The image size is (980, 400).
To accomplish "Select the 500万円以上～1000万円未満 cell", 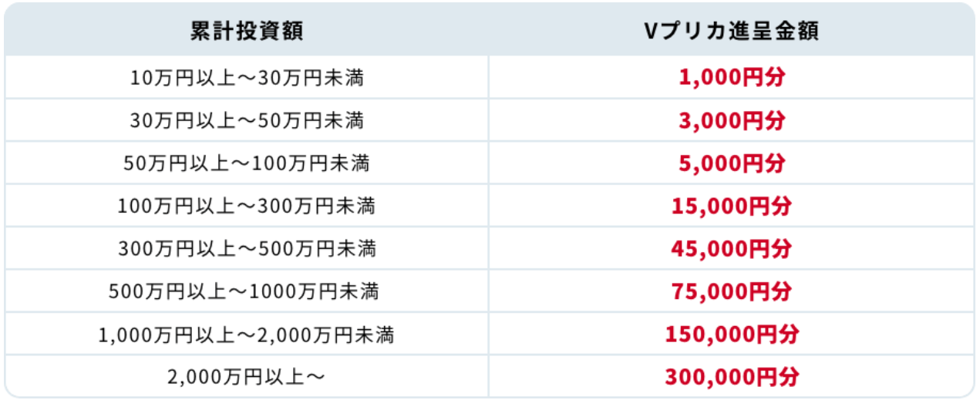I will coord(247,291).
